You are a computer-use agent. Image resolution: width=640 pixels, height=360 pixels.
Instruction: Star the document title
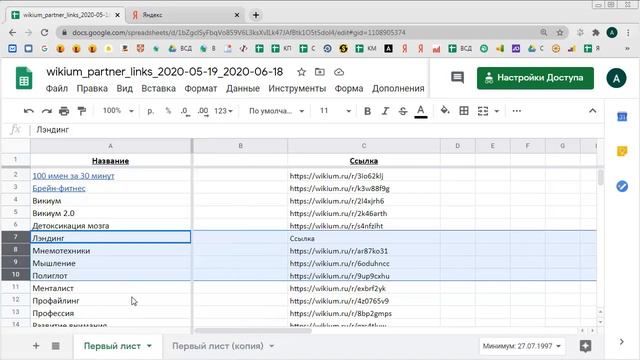coord(301,72)
